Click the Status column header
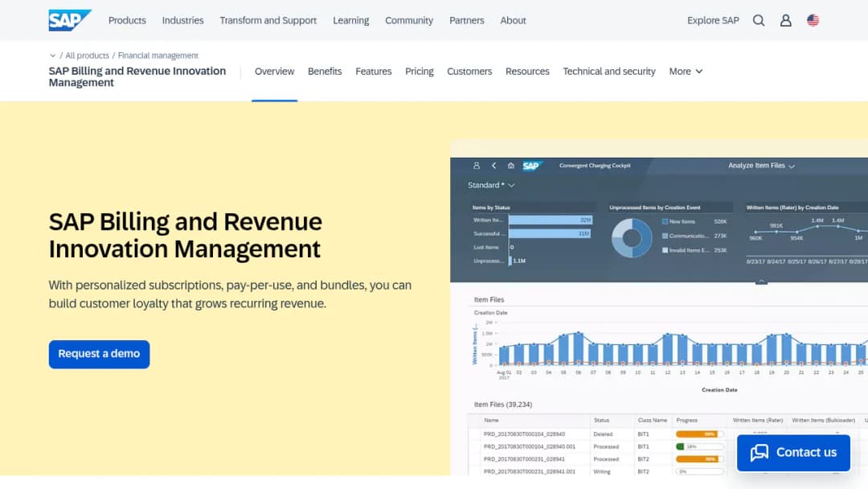 point(601,421)
